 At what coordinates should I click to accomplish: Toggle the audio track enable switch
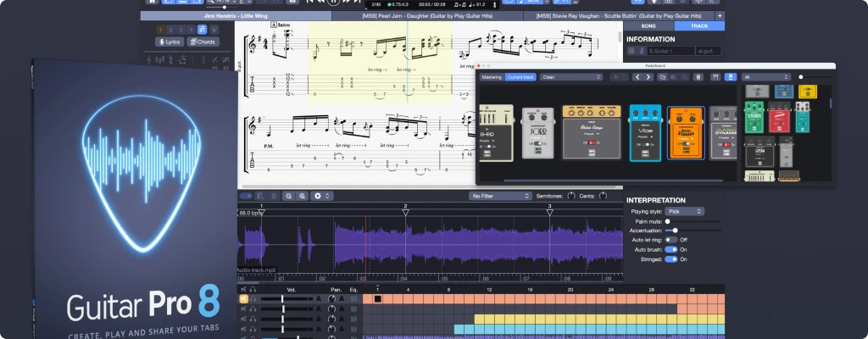246,196
